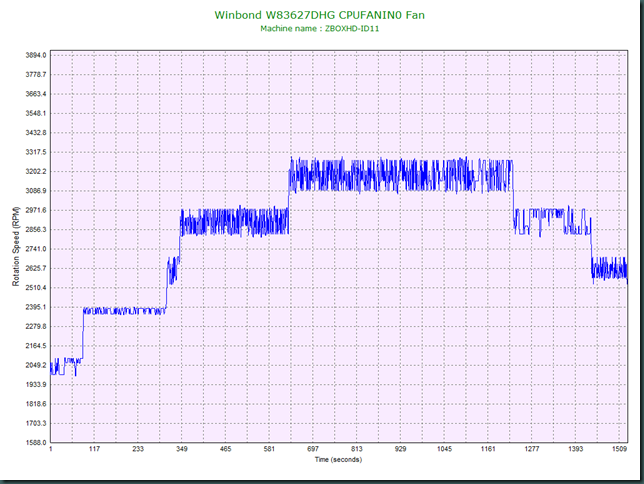
Task: Click the 3548.1 y-axis value
Action: pyautogui.click(x=36, y=113)
